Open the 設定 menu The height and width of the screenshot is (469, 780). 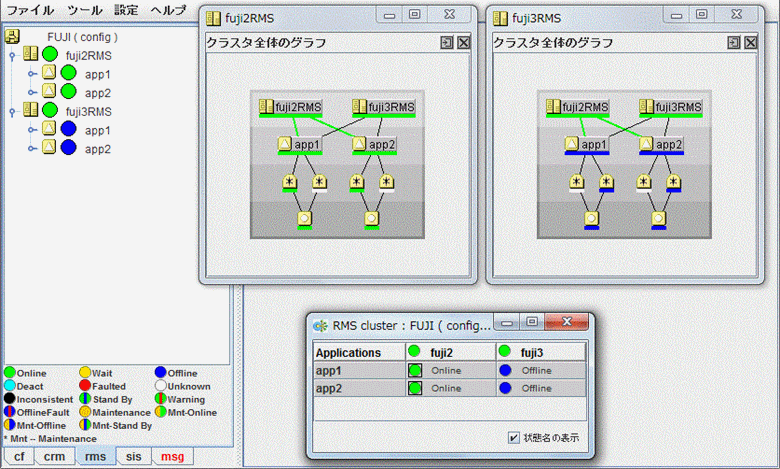(x=126, y=10)
